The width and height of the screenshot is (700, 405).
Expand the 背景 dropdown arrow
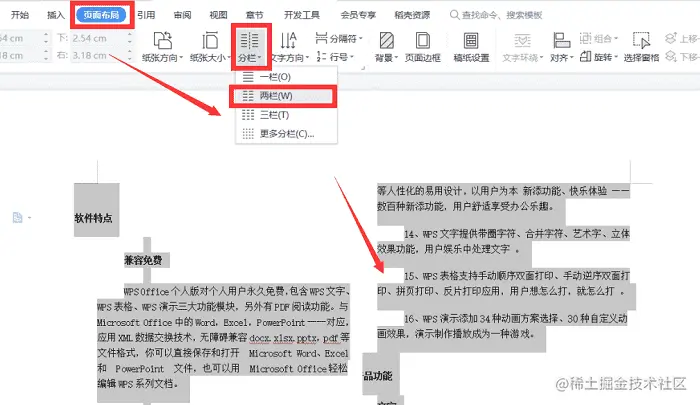[x=396, y=58]
